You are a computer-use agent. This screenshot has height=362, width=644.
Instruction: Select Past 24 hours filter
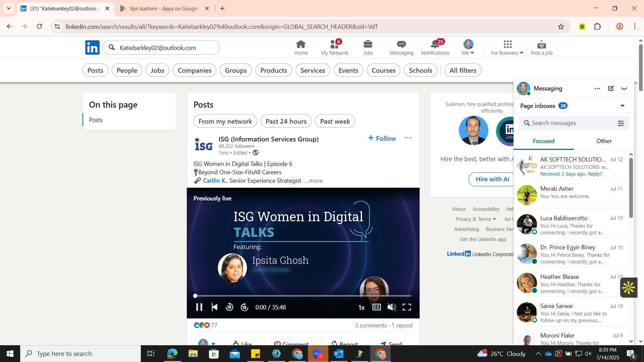286,121
